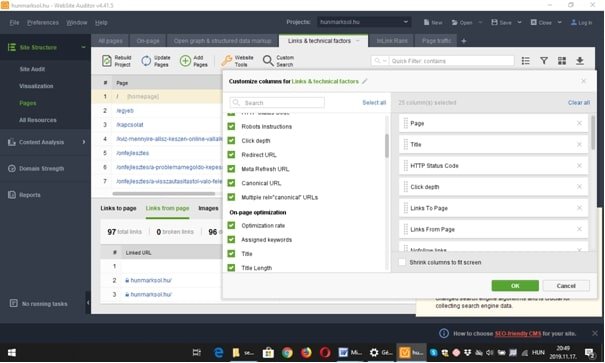Click the Rebuild Project icon

107,61
